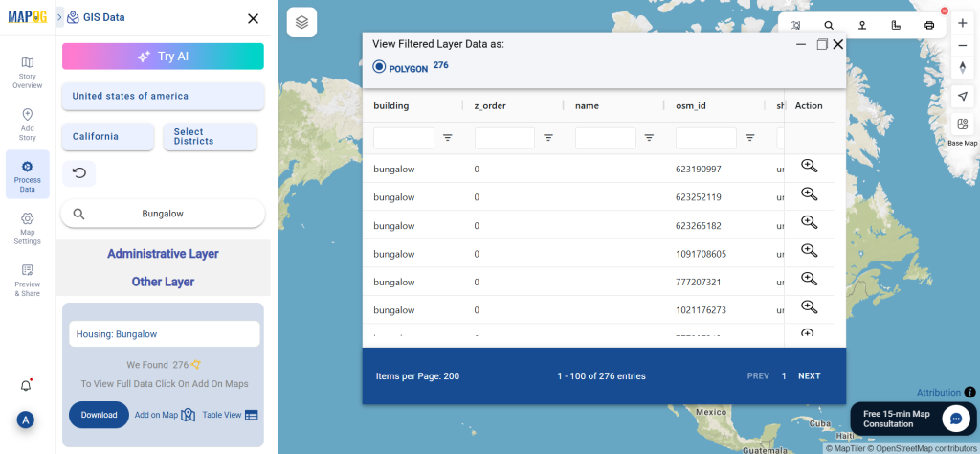980x454 pixels.
Task: Expand the Administrative Layer section
Action: tap(163, 254)
